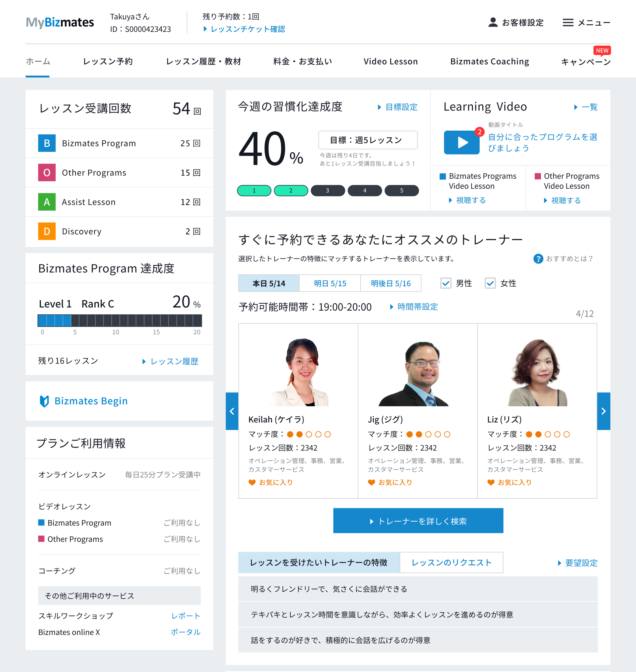Viewport: 636px width, 672px height.
Task: Enable the 男性 trainer filter checkbox
Action: click(446, 283)
